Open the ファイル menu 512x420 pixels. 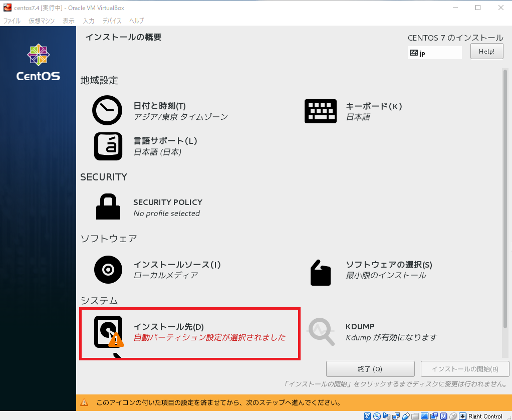(x=12, y=21)
